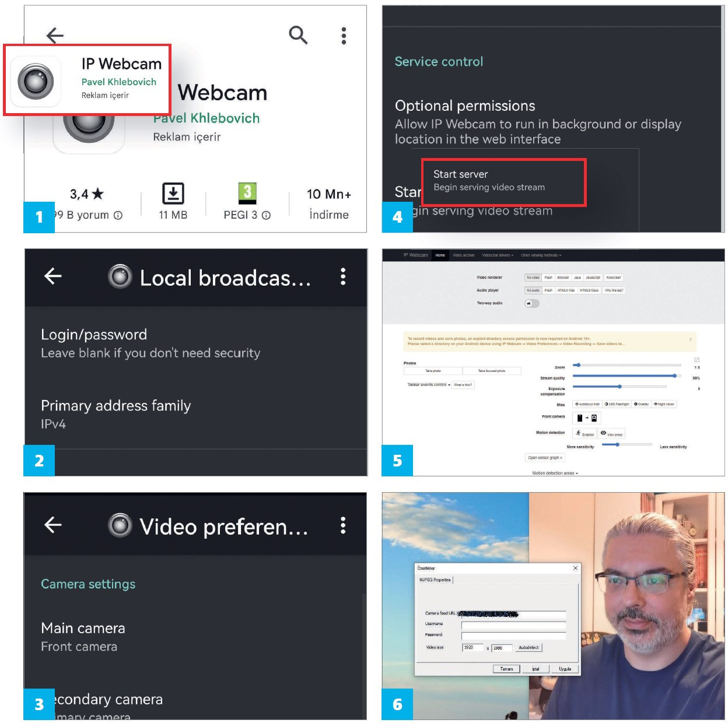728x723 pixels.
Task: Open search with the Play Store magnifier icon
Action: 298,35
